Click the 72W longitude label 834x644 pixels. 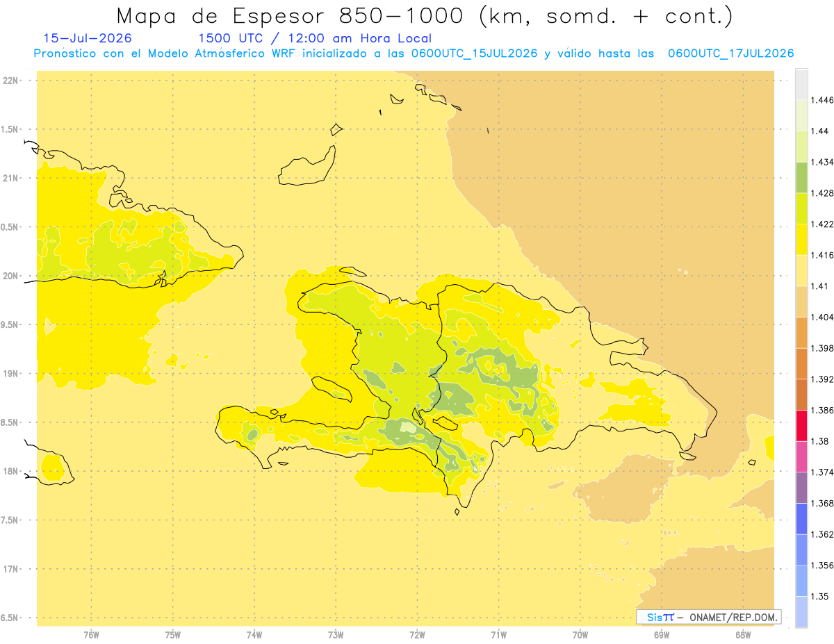coord(417,635)
